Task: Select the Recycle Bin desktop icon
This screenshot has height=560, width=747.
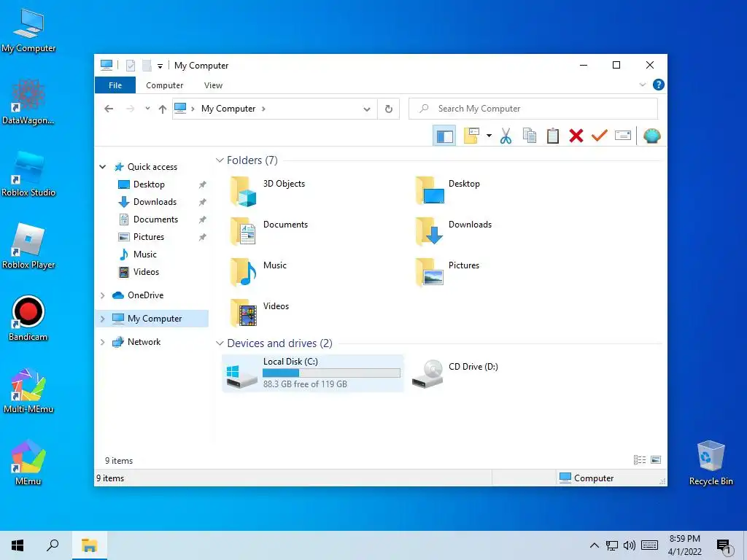Action: tap(711, 462)
